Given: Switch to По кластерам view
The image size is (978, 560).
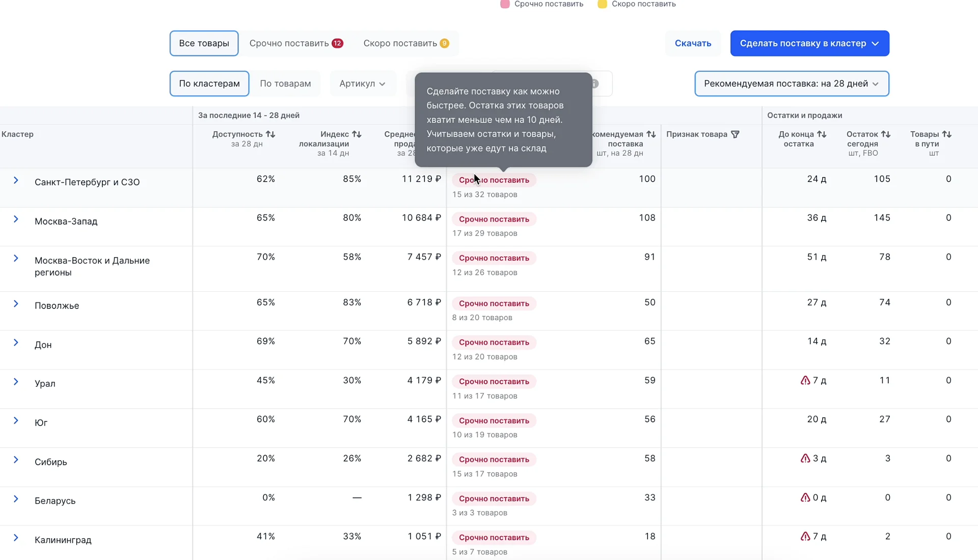Looking at the screenshot, I should click(x=209, y=83).
